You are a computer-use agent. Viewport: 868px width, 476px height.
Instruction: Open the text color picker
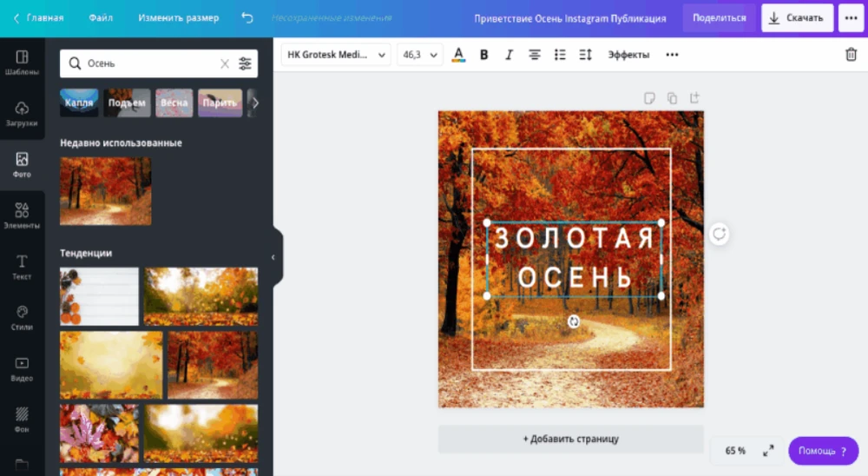coord(458,55)
